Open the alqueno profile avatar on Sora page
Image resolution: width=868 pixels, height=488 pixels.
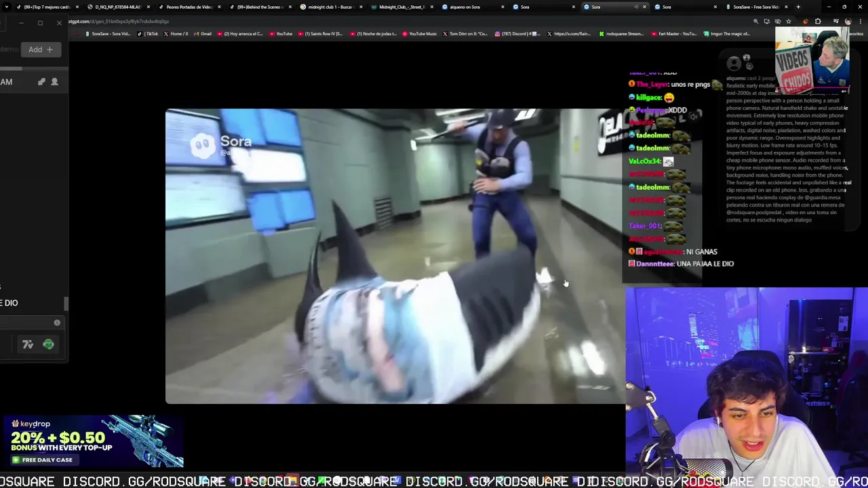coord(734,64)
